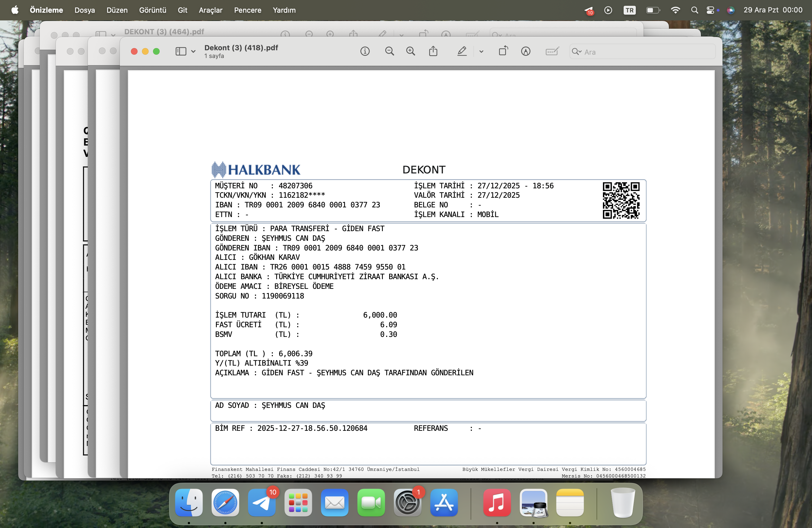Open the Düzen menu
The image size is (812, 528).
tap(117, 10)
